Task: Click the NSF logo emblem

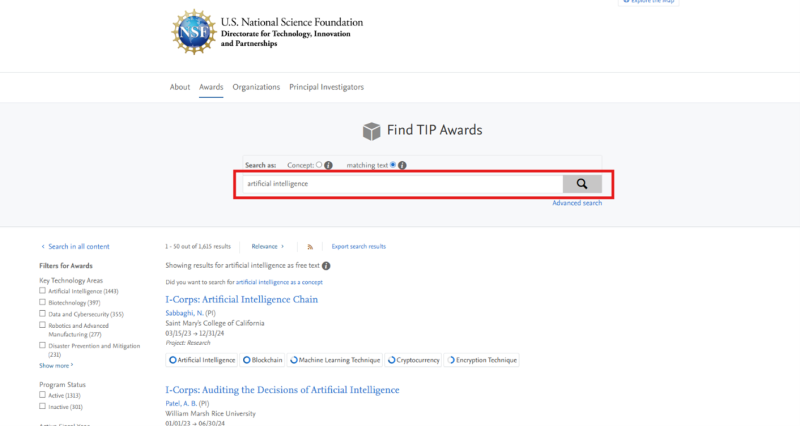Action: click(x=194, y=32)
